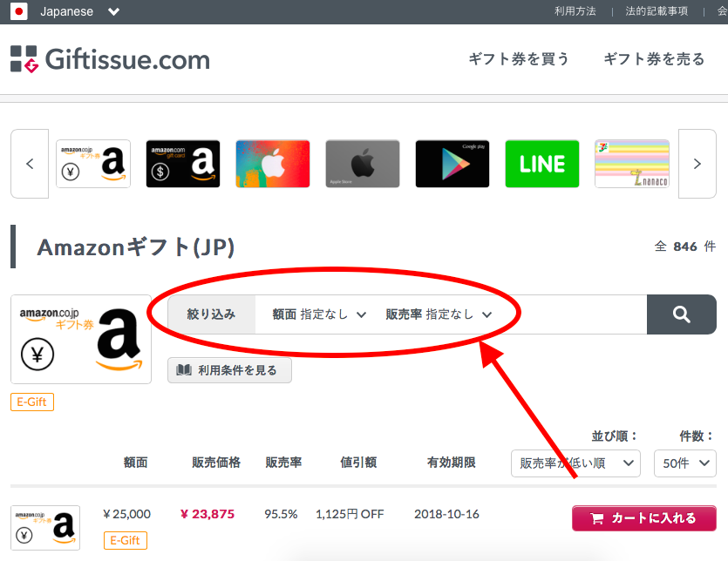Click the E-Gift tag in the ¥25,000 row
The width and height of the screenshot is (728, 561).
pos(126,540)
